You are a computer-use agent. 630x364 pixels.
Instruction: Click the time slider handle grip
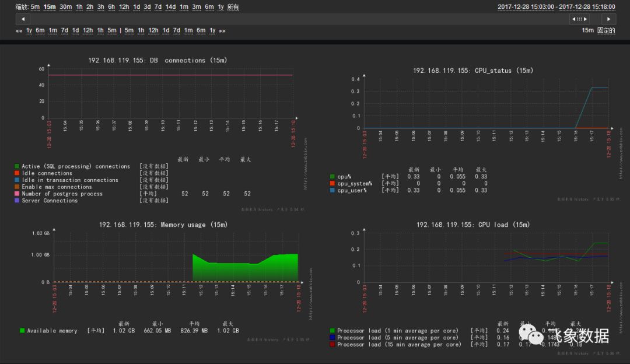click(x=579, y=19)
